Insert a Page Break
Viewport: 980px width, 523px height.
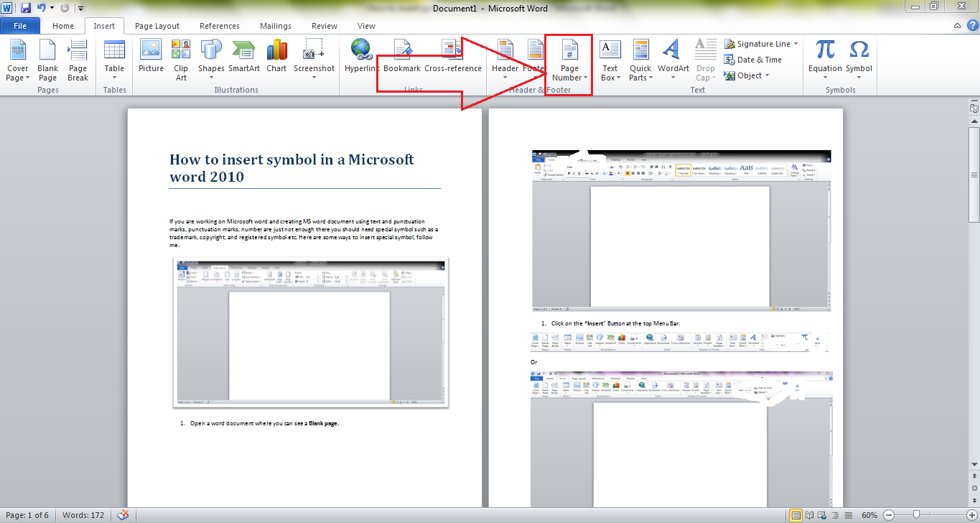[78, 59]
